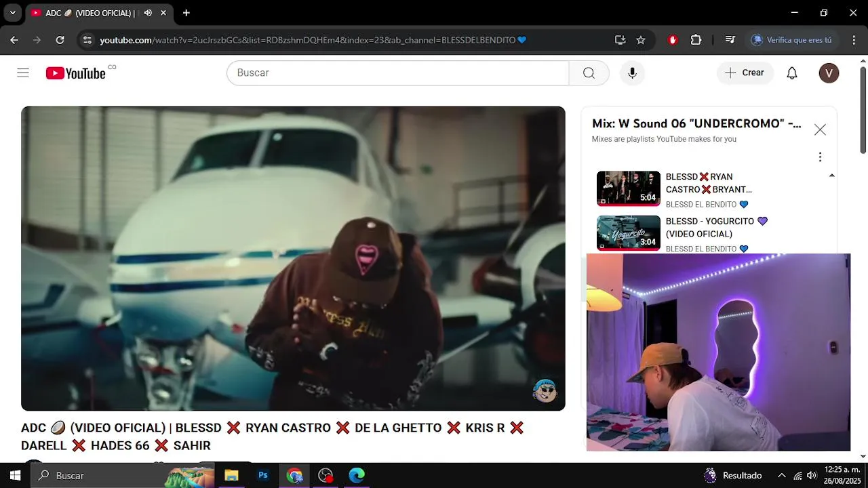Open Microsoft Edge from the taskbar

tap(357, 476)
